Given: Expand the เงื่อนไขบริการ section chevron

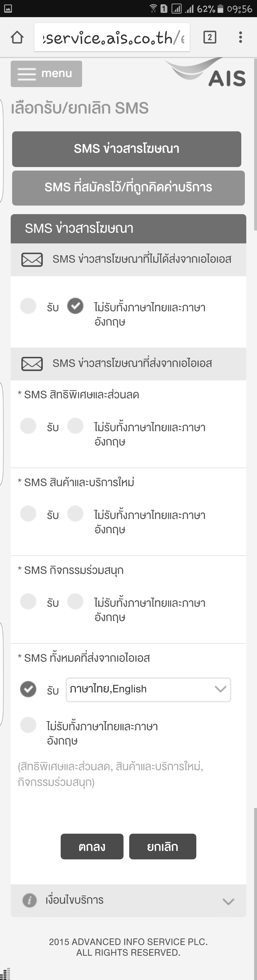Looking at the screenshot, I should coord(228,901).
